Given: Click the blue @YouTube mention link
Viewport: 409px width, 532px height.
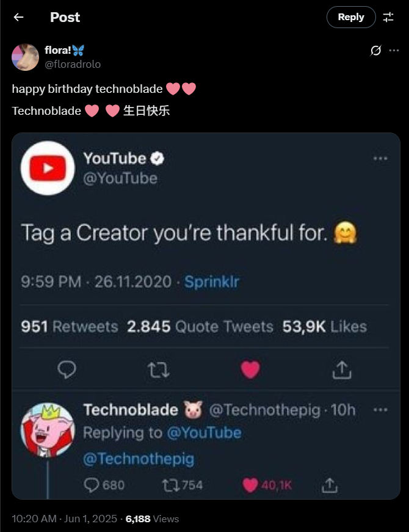Looking at the screenshot, I should tap(203, 433).
